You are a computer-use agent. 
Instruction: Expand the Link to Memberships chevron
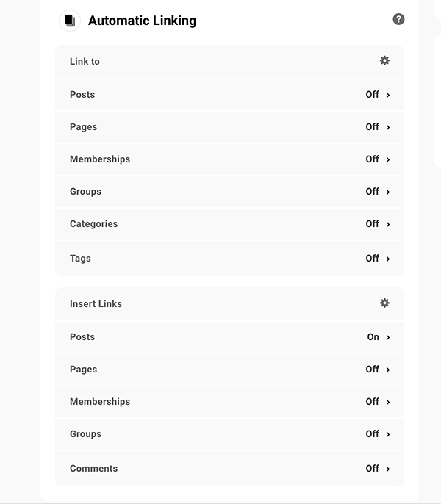pos(388,159)
